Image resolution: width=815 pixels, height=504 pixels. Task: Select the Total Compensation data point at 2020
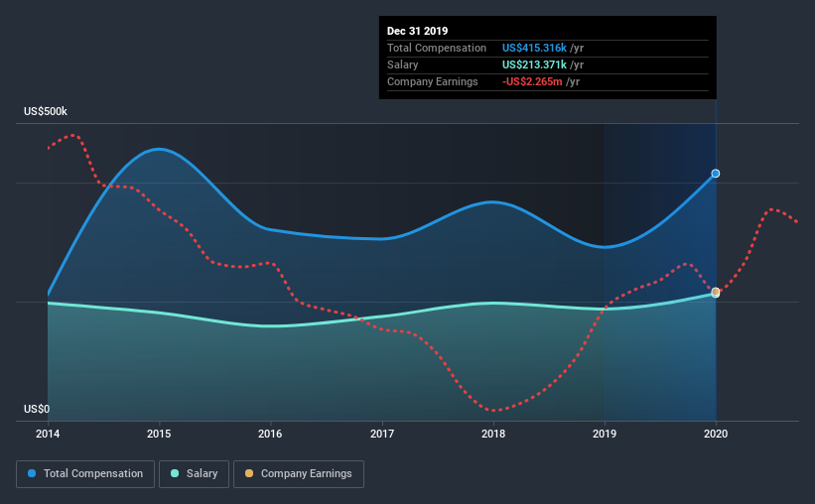tap(716, 174)
